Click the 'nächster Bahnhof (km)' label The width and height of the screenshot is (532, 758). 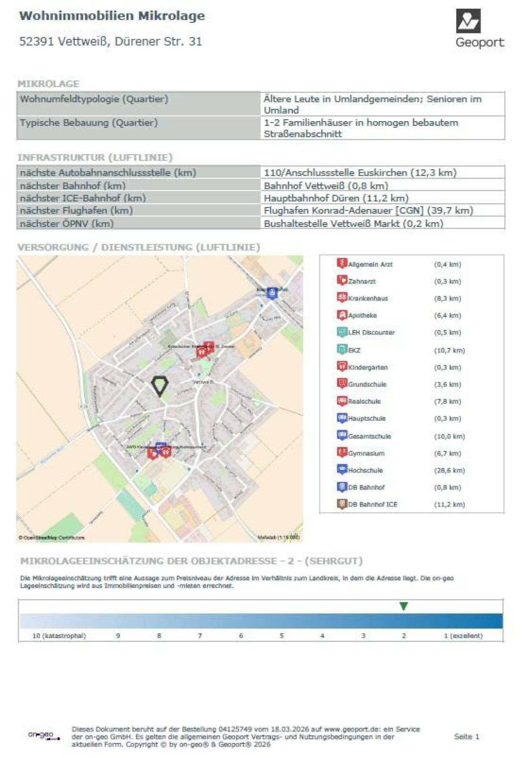coord(73,186)
